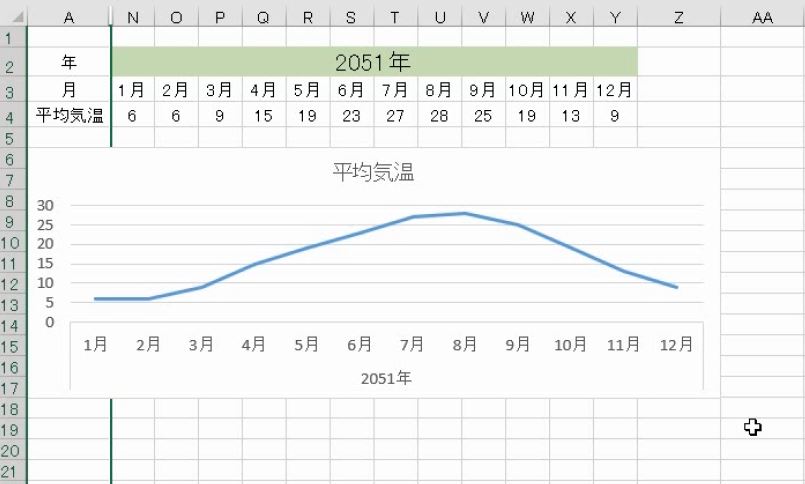
Task: Click the '8月' label on chart axis
Action: tap(465, 344)
